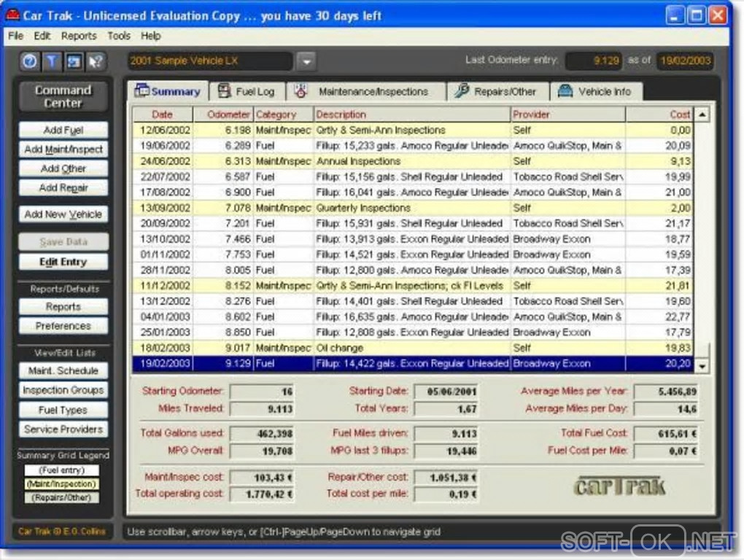Click the round help question-mark icon
The height and width of the screenshot is (560, 744).
tap(30, 61)
